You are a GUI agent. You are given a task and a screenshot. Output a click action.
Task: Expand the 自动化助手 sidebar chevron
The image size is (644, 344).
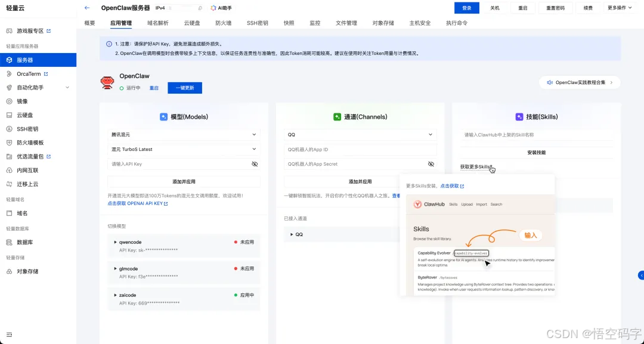(67, 88)
